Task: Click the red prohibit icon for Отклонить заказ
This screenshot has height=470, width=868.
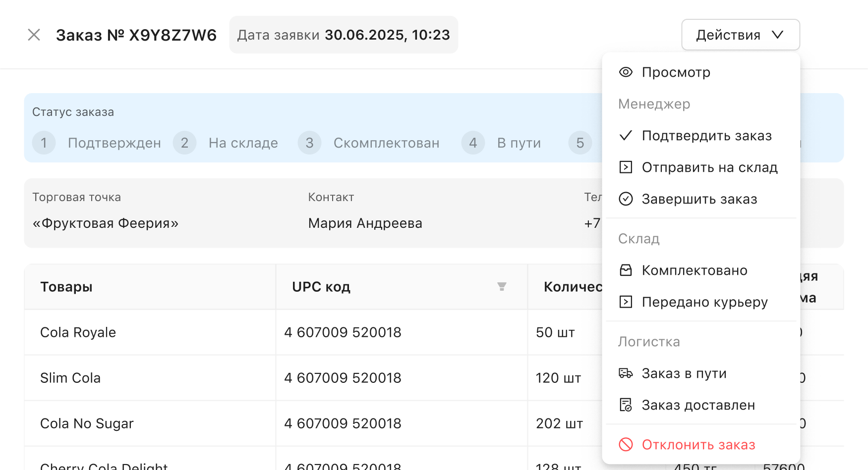Action: tap(626, 445)
